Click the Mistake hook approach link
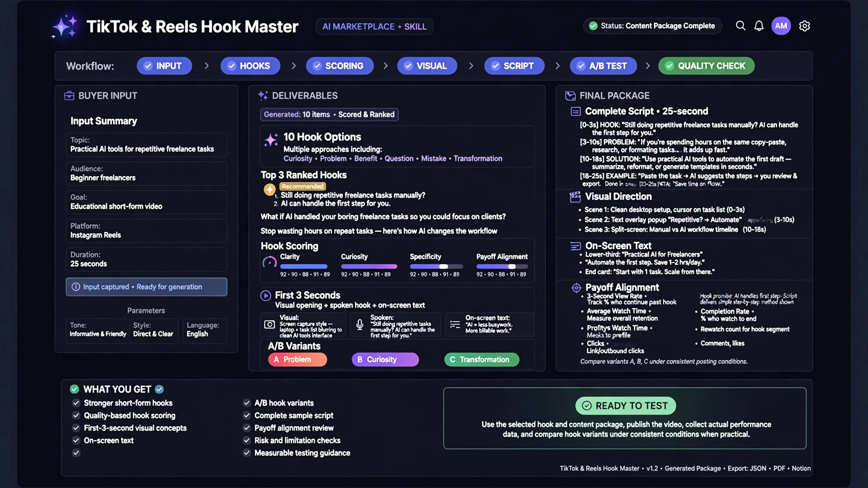 (434, 158)
